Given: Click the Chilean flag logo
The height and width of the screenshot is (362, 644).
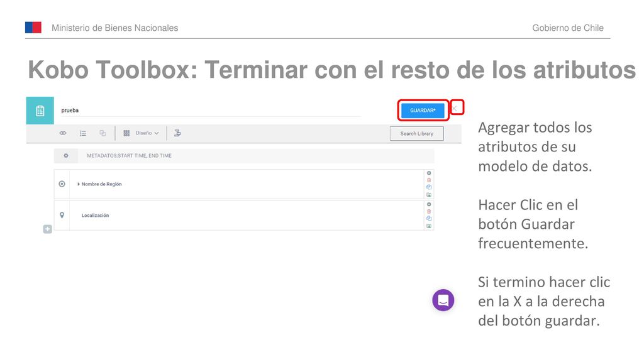Looking at the screenshot, I should pyautogui.click(x=33, y=28).
